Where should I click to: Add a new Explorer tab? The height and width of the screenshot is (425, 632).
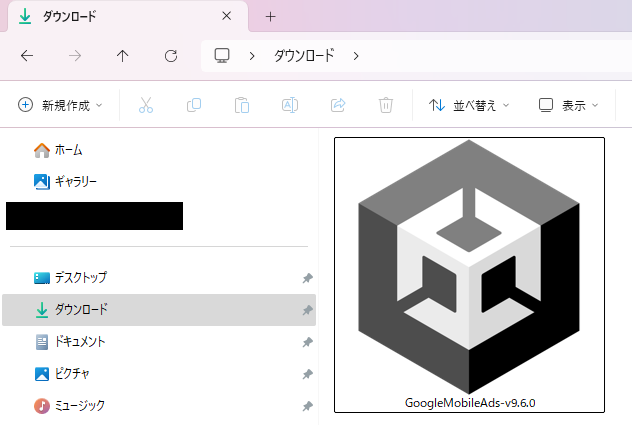click(270, 17)
